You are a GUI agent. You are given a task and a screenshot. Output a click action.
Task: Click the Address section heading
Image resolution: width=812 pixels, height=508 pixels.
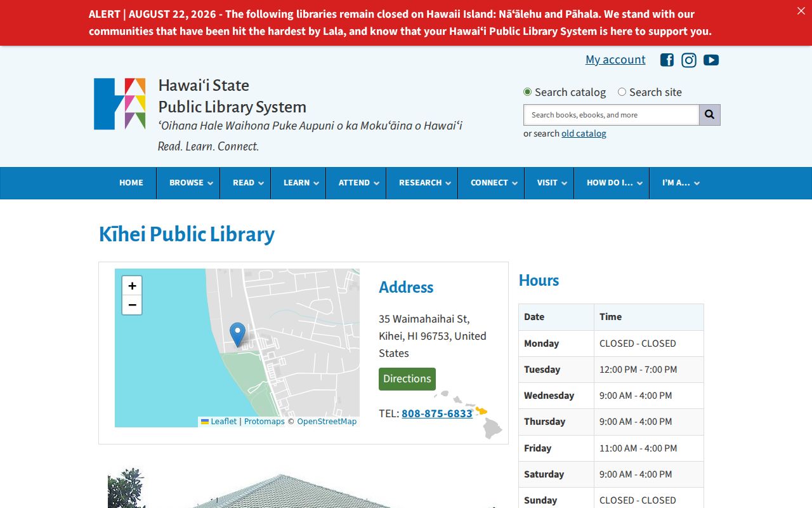coord(406,288)
